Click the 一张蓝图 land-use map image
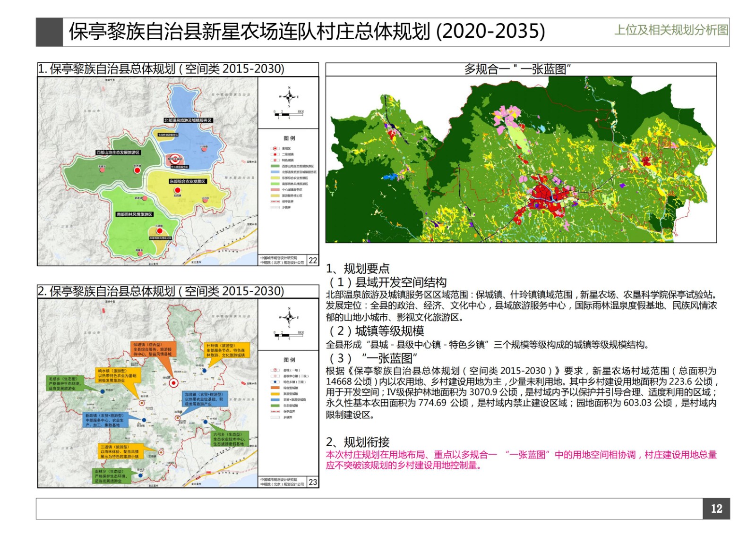The width and height of the screenshot is (756, 534). [x=521, y=160]
